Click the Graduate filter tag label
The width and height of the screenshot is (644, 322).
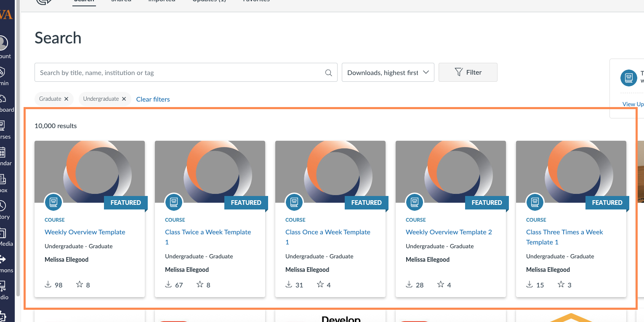coord(50,99)
